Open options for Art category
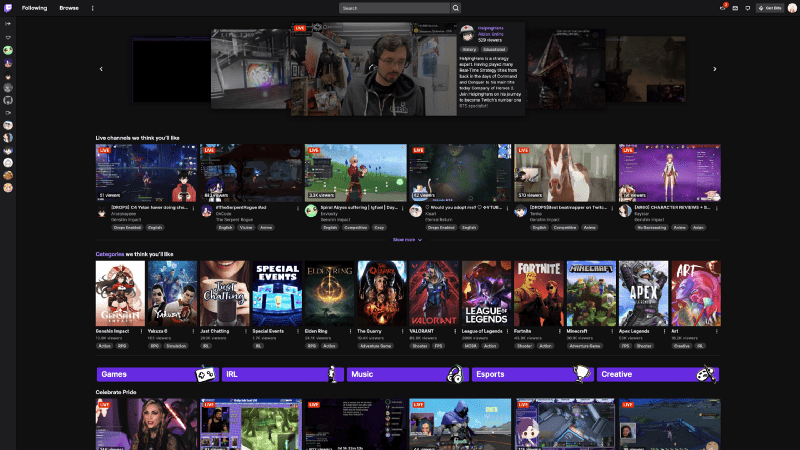This screenshot has width=800, height=450. [x=716, y=331]
